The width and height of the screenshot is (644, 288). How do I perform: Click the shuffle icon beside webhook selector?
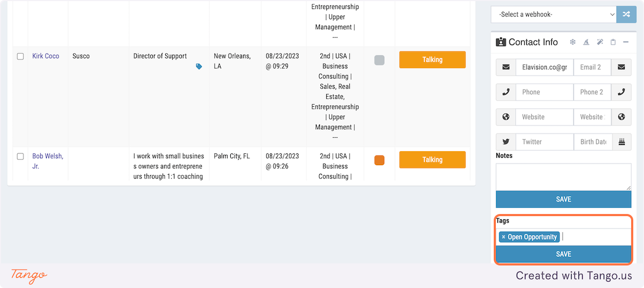click(626, 14)
